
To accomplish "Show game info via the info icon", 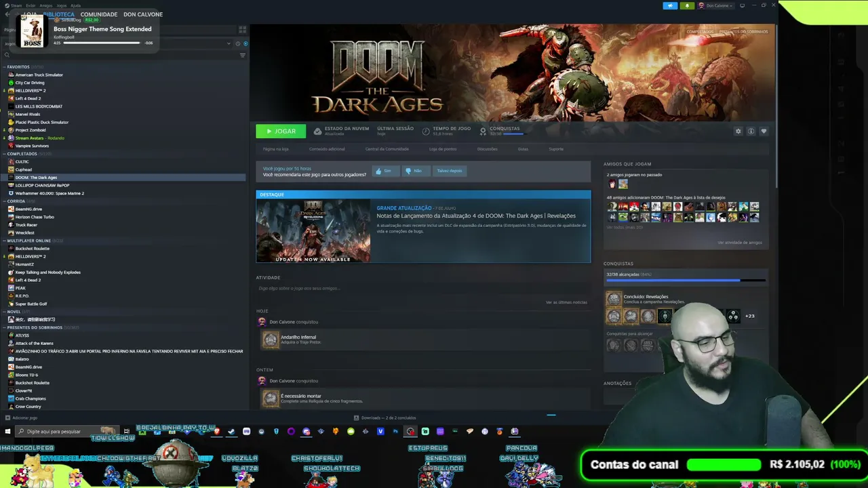I will point(751,131).
